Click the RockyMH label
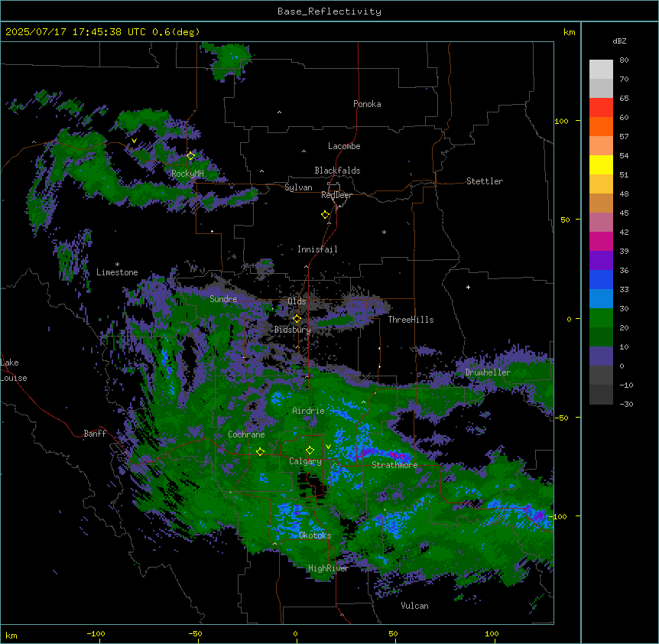Viewport: 659px width, 644px height. 187,174
